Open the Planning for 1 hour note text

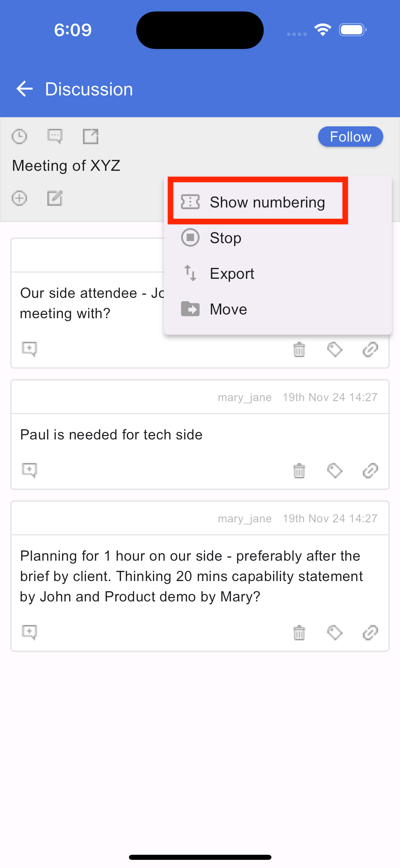point(191,576)
